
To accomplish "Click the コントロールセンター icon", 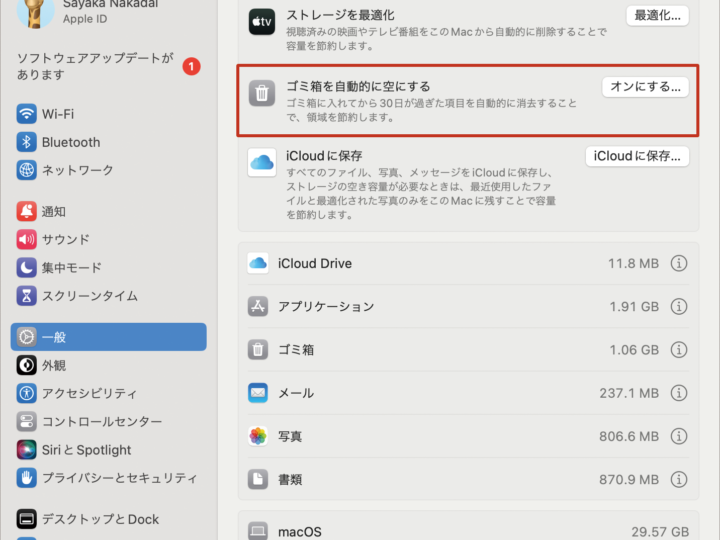I will click(x=26, y=422).
